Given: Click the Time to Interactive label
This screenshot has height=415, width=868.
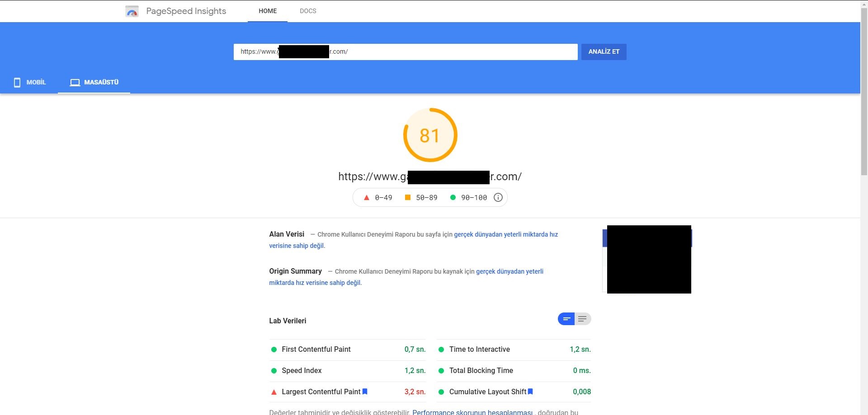Looking at the screenshot, I should tap(480, 349).
